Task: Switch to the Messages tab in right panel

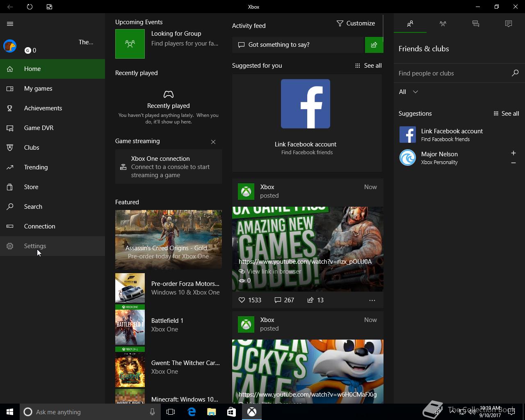Action: [x=476, y=24]
